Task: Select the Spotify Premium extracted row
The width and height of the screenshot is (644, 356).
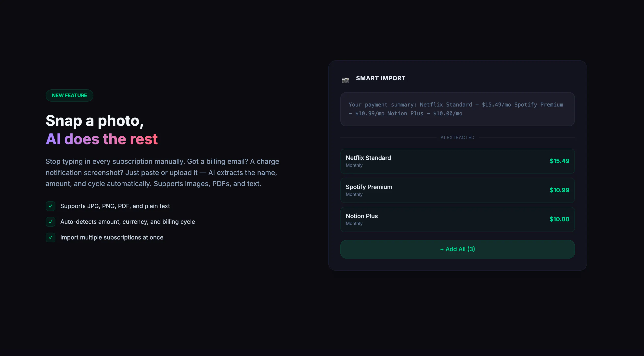Action: click(458, 190)
